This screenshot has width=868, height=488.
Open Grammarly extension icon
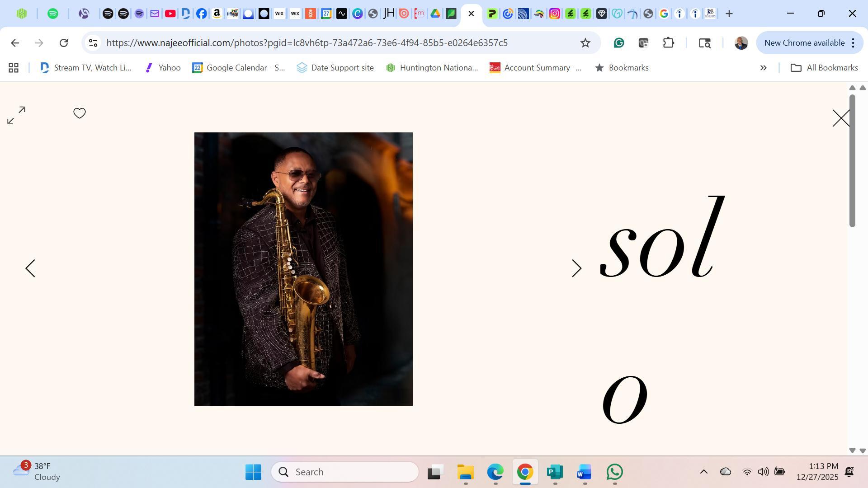619,43
